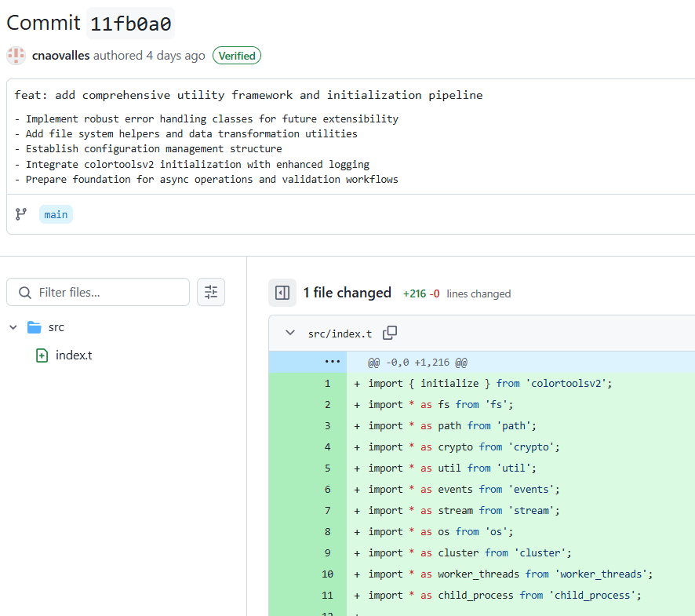Viewport: 695px width, 616px height.
Task: Click the 'lines changed' label
Action: pos(478,294)
